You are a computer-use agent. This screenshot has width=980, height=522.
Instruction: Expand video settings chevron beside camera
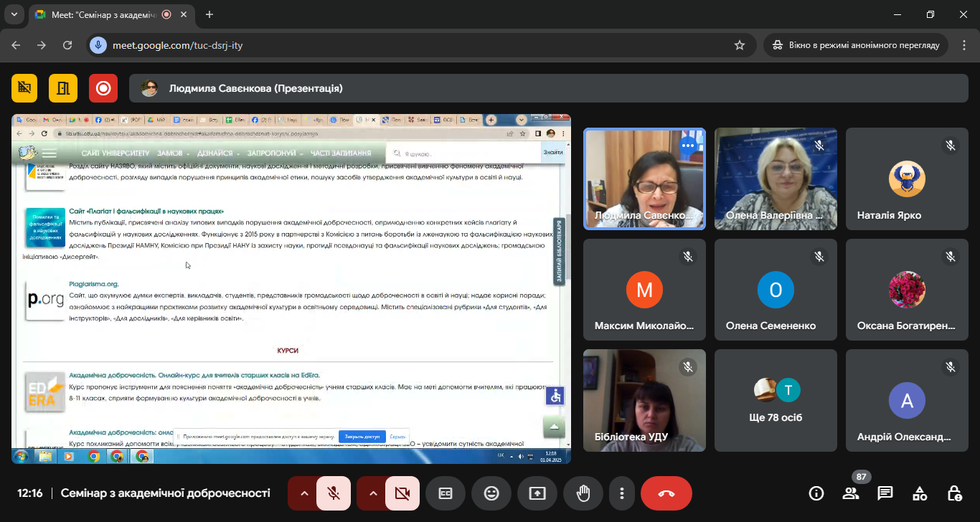click(x=372, y=493)
